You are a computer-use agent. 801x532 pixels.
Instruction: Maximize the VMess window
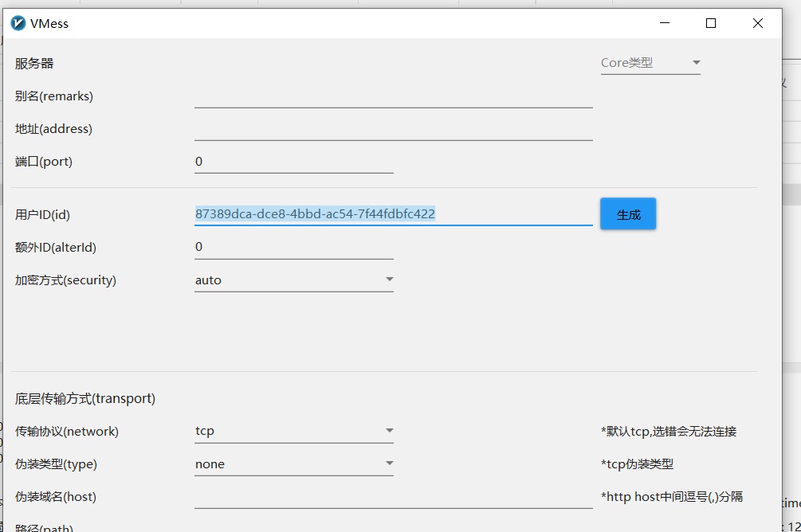[x=711, y=24]
